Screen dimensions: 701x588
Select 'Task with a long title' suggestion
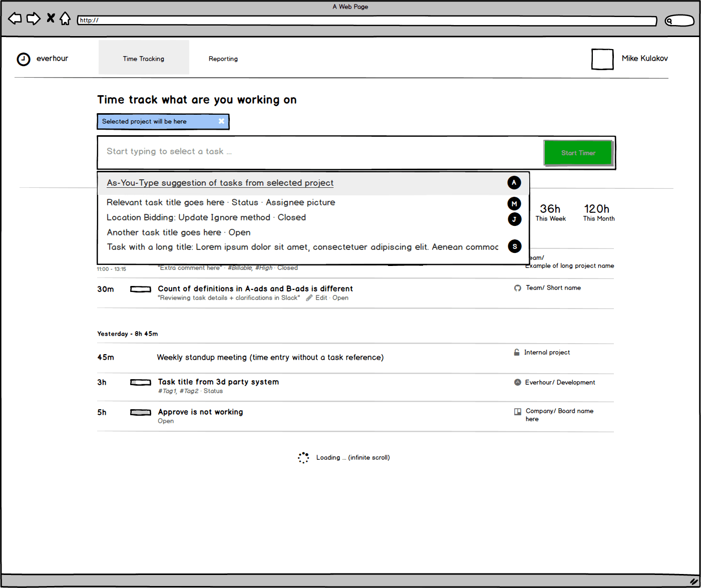point(302,247)
